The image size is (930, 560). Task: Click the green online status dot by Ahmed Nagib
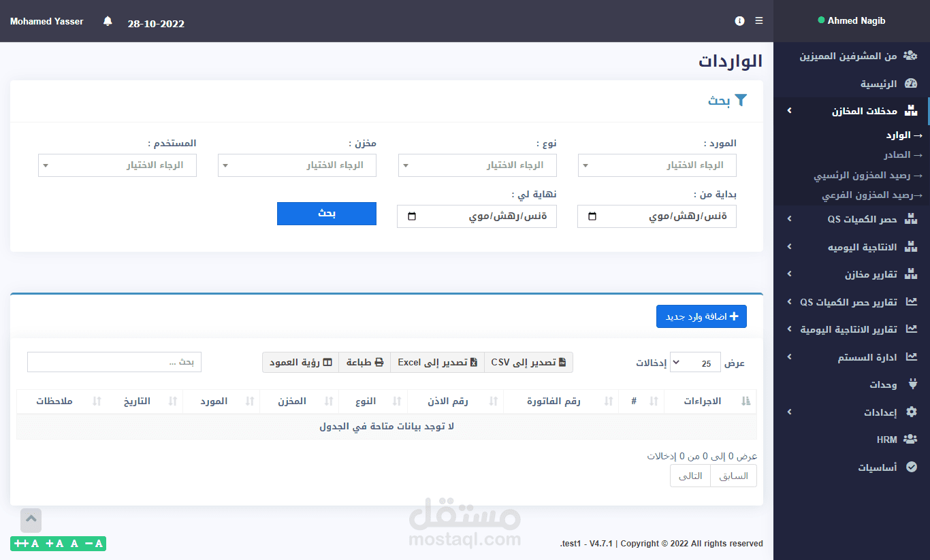821,20
